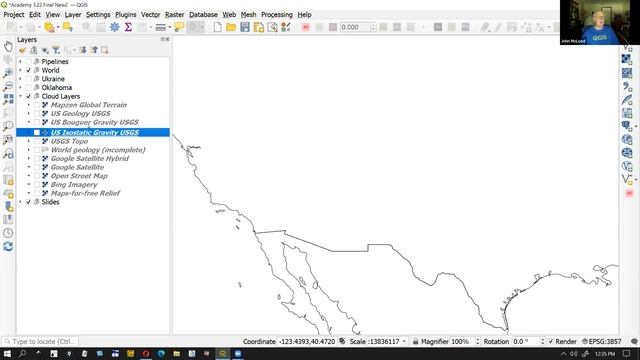Open the Processing Toolbox gear icon
640x360 pixels.
[115, 27]
